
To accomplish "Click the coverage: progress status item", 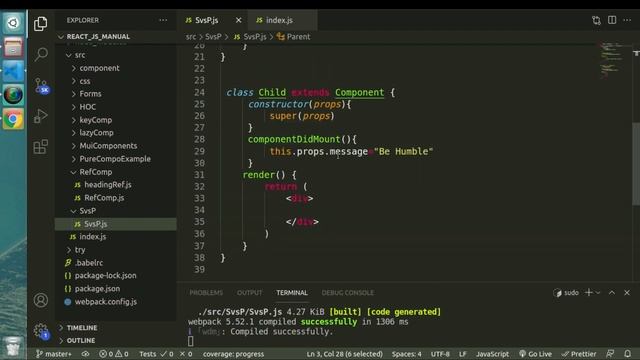I will pyautogui.click(x=233, y=354).
